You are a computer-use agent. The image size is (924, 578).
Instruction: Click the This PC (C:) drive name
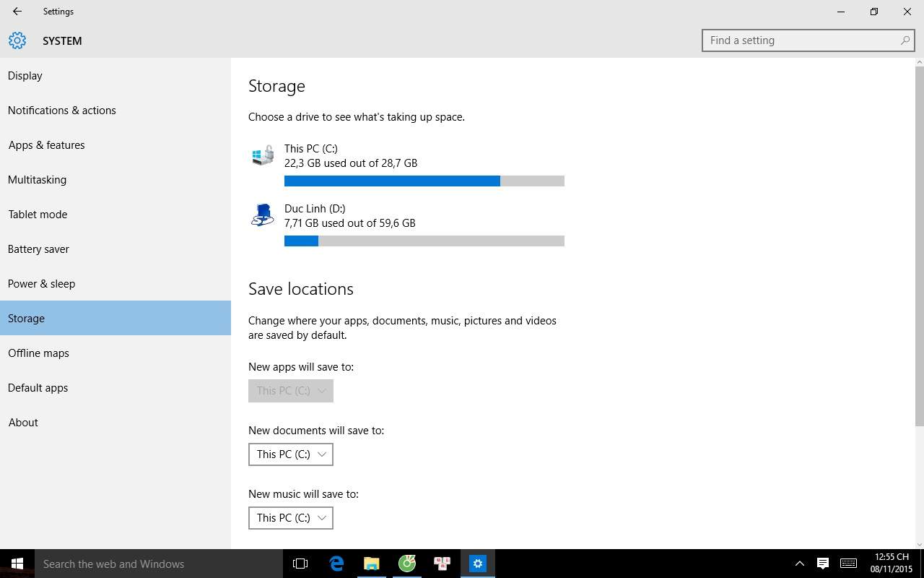tap(310, 148)
